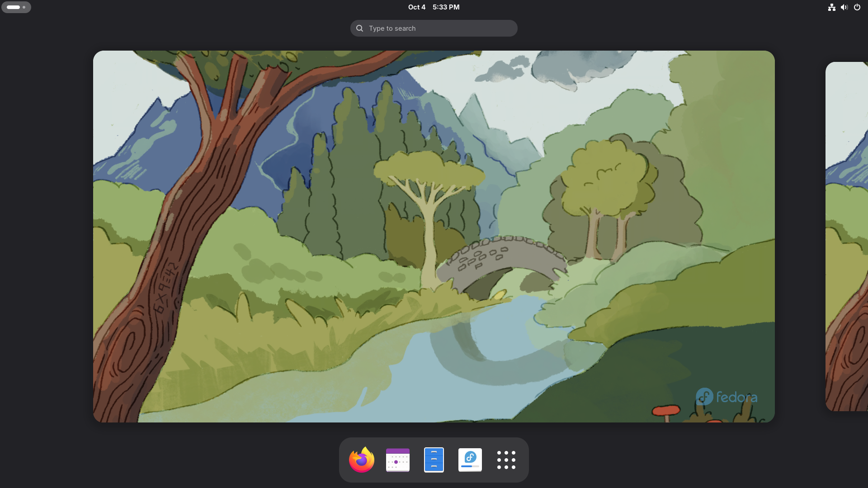Click the wired network icon in the top bar
Viewport: 868px width, 488px height.
(831, 7)
